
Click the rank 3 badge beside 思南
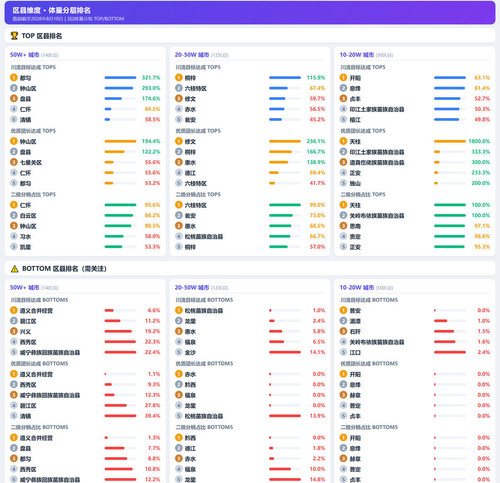pyautogui.click(x=343, y=226)
